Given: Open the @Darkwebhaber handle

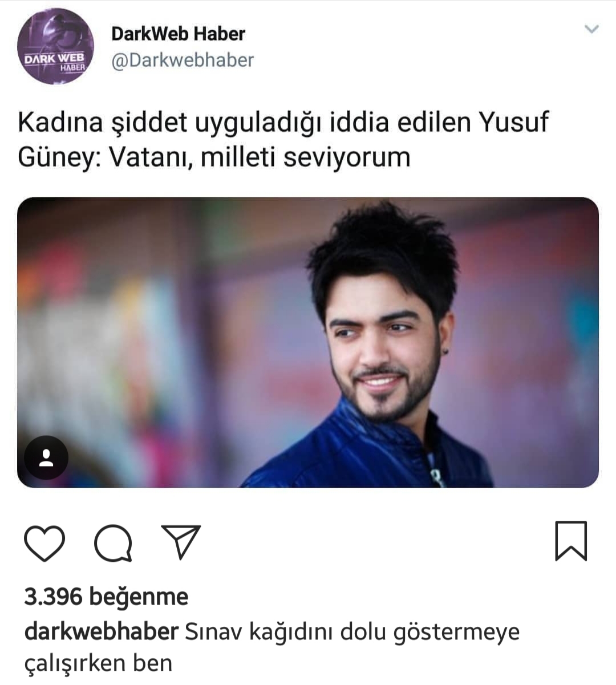Looking at the screenshot, I should [x=183, y=60].
